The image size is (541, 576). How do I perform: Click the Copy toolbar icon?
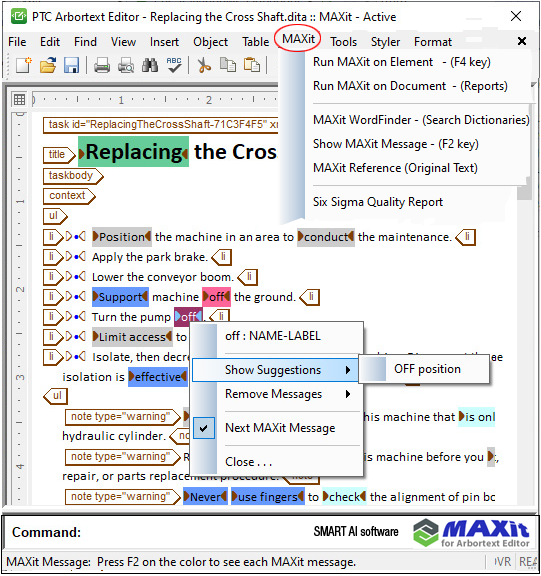pos(228,65)
